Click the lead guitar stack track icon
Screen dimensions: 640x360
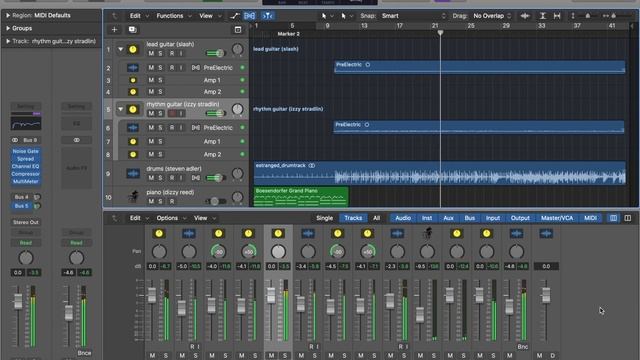pos(133,49)
